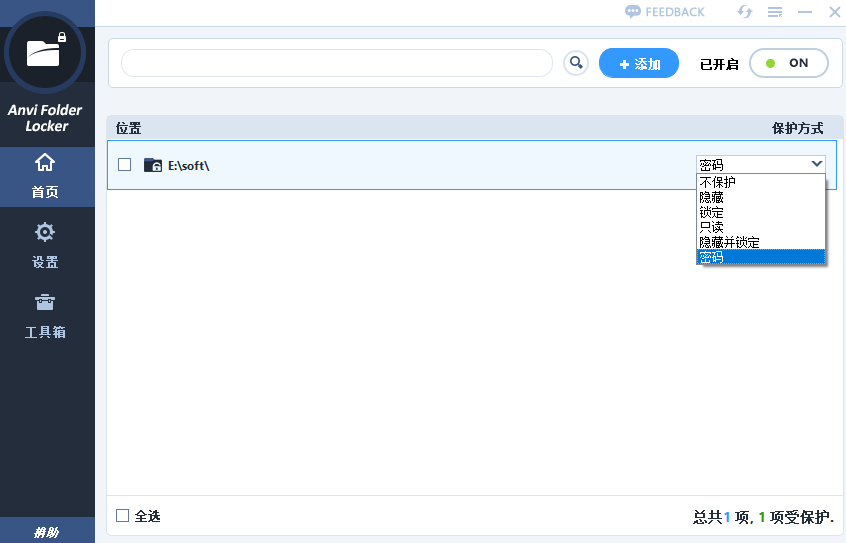Click inside the folder path search field

tap(336, 63)
